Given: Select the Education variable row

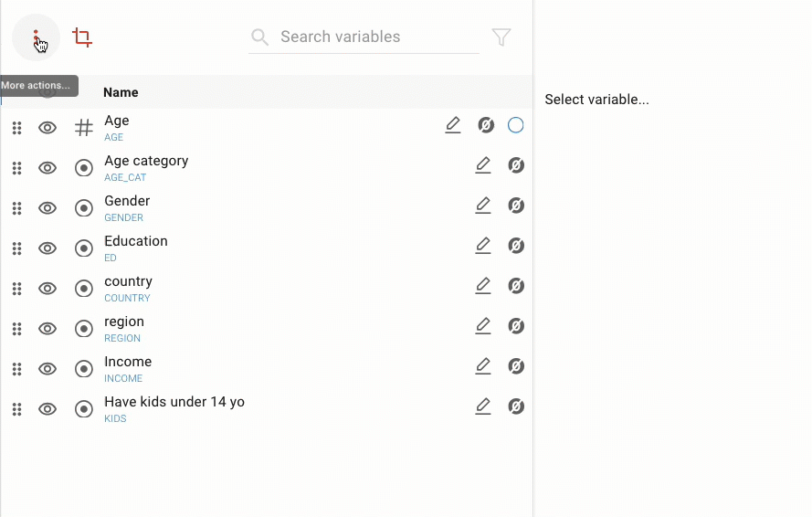Looking at the screenshot, I should [x=136, y=242].
